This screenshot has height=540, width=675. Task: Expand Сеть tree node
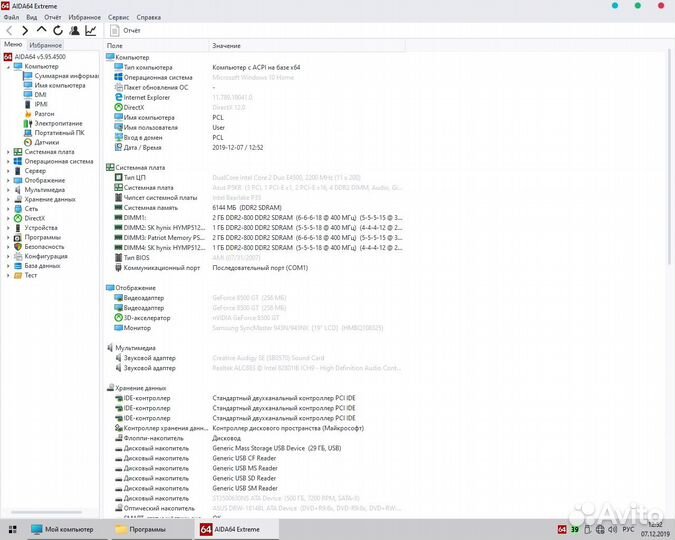(x=8, y=209)
